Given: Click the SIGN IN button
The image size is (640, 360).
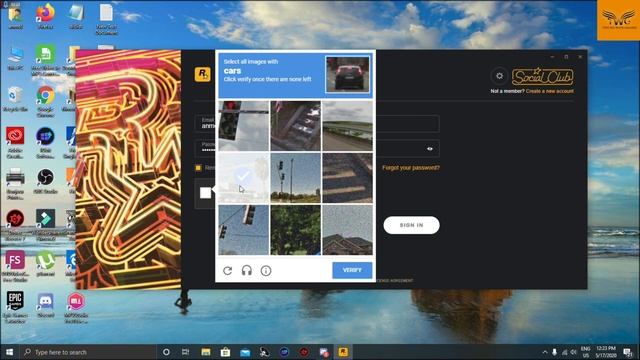Looking at the screenshot, I should 411,225.
